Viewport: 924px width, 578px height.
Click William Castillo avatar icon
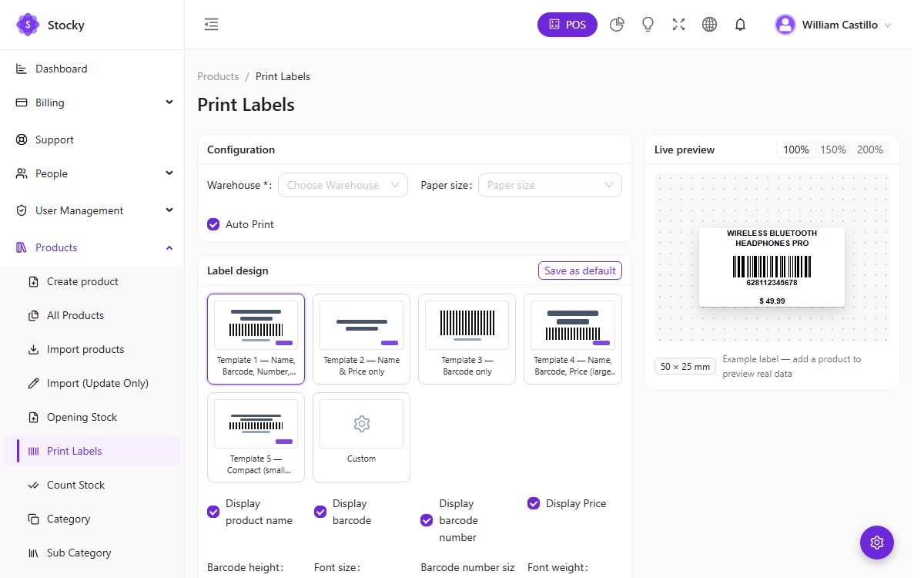[x=785, y=25]
